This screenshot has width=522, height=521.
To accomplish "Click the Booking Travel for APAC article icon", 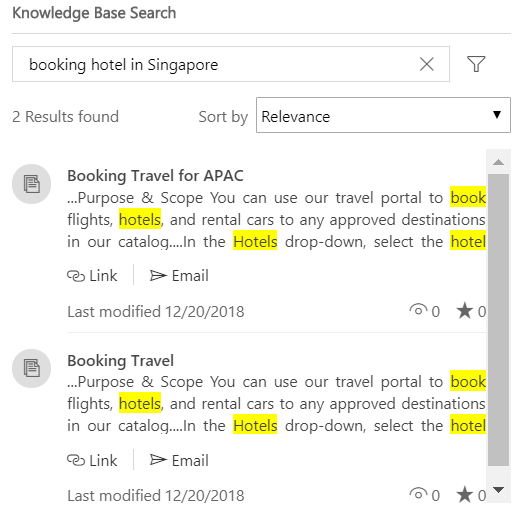I will click(32, 184).
